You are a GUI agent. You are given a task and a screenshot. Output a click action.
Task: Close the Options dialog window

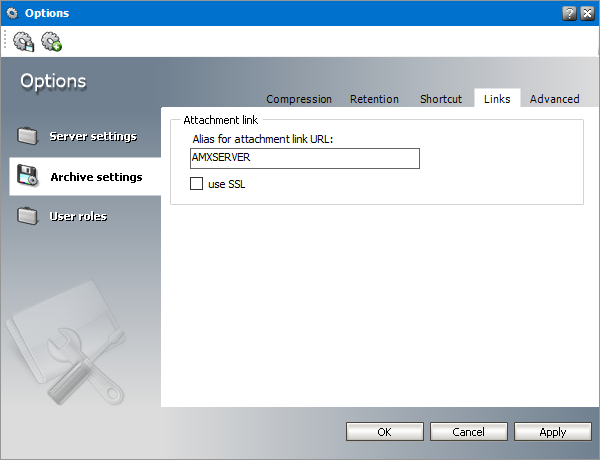point(587,13)
